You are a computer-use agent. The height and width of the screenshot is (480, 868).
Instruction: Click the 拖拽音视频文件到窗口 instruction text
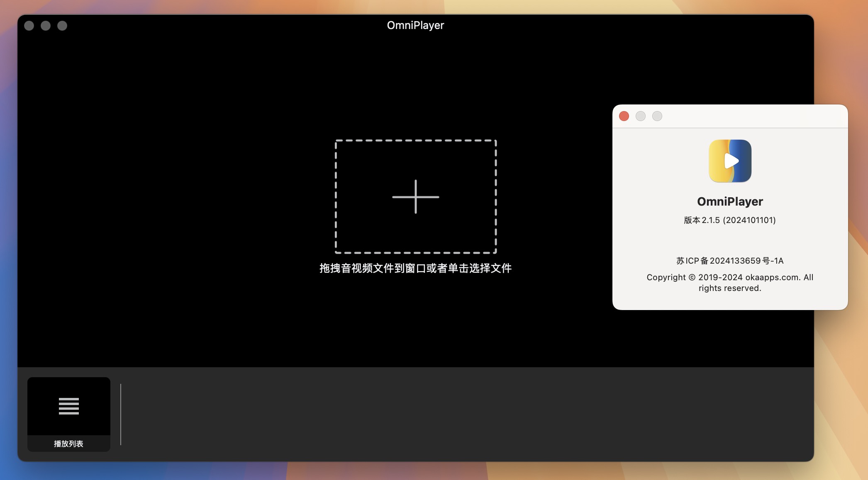tap(415, 268)
